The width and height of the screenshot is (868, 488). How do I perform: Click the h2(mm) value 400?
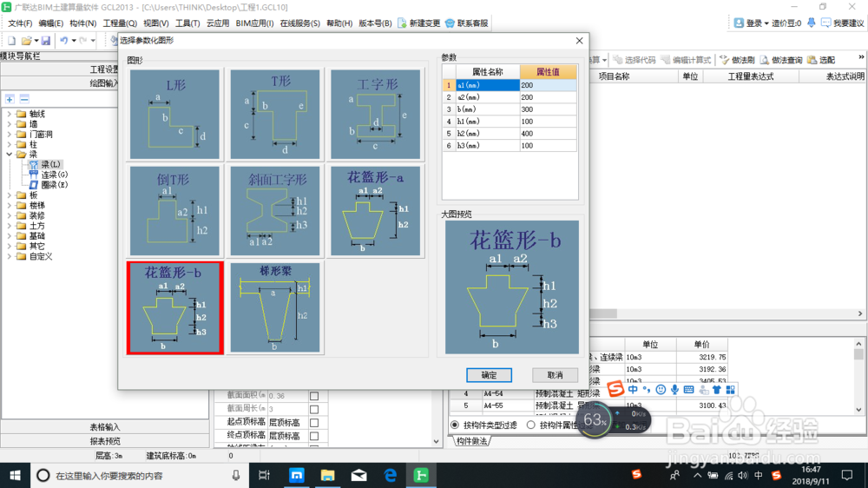click(548, 134)
